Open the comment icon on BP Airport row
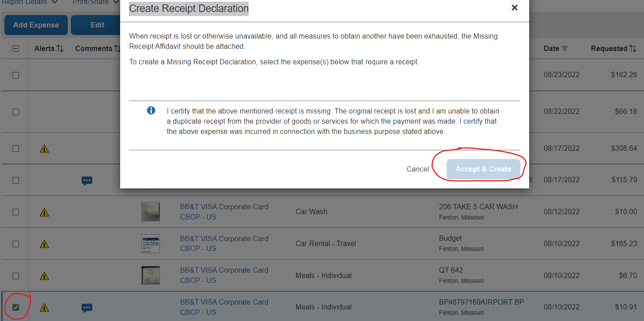 click(87, 308)
